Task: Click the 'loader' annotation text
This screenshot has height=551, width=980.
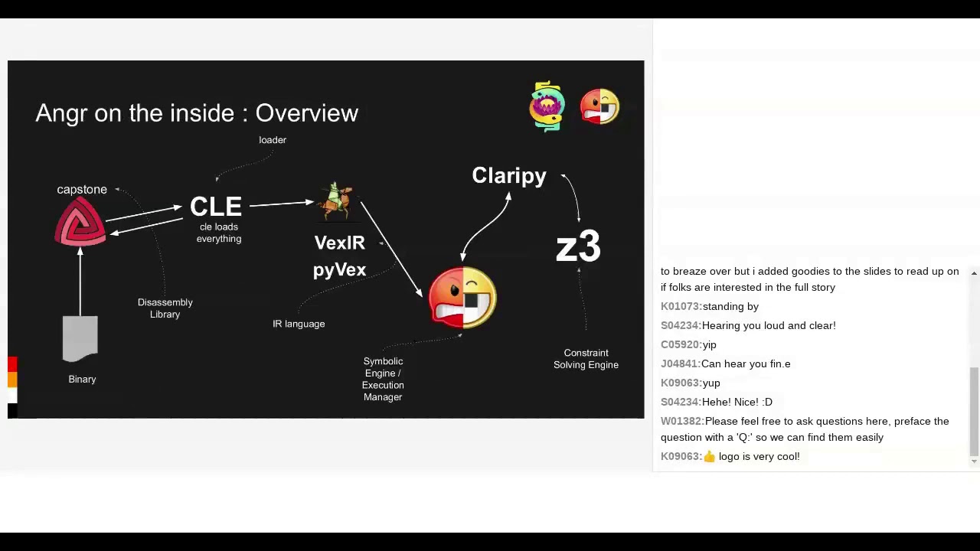Action: 273,140
